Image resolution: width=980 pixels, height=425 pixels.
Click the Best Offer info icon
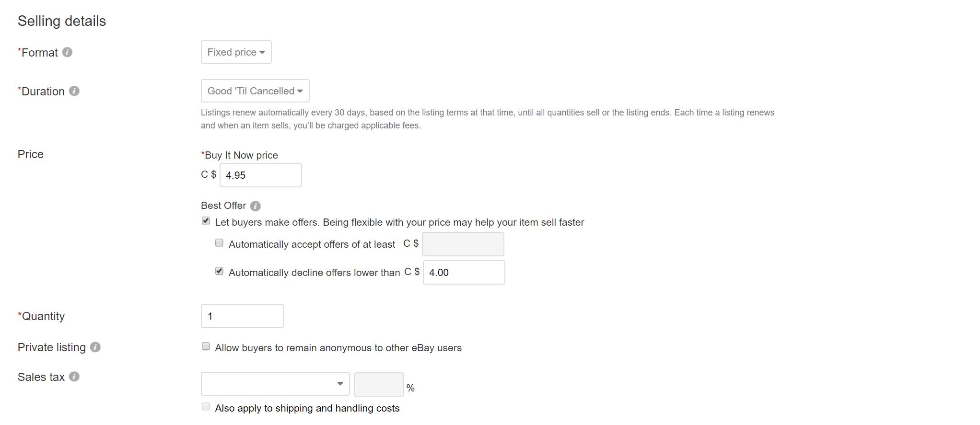[256, 206]
